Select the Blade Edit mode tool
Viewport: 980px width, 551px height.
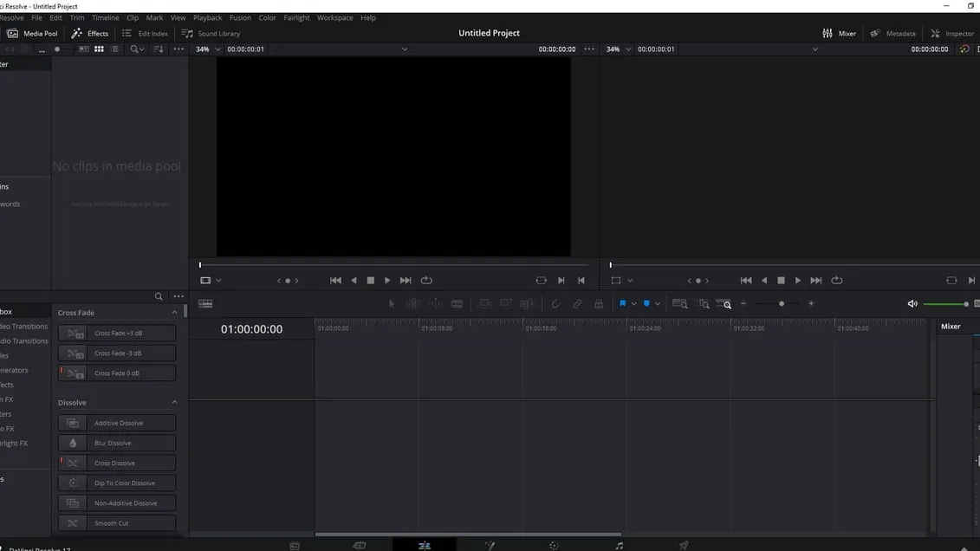[458, 303]
